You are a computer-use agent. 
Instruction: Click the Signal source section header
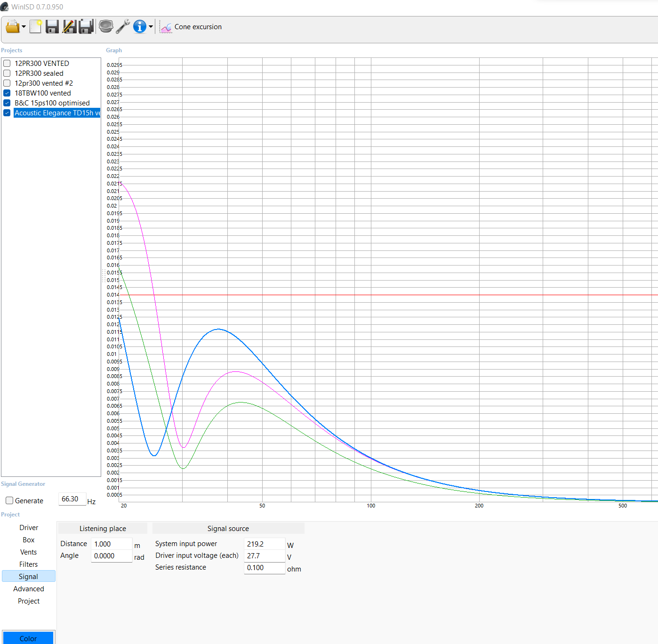pyautogui.click(x=228, y=529)
